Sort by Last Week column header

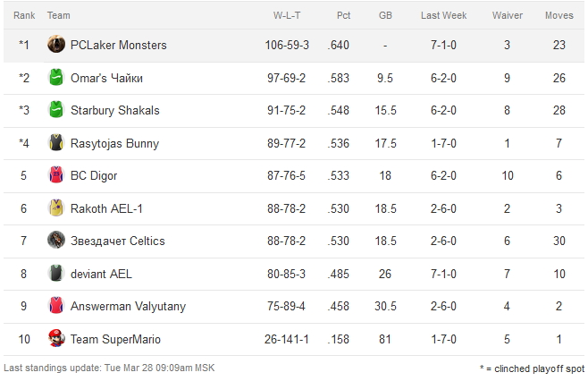coord(443,15)
